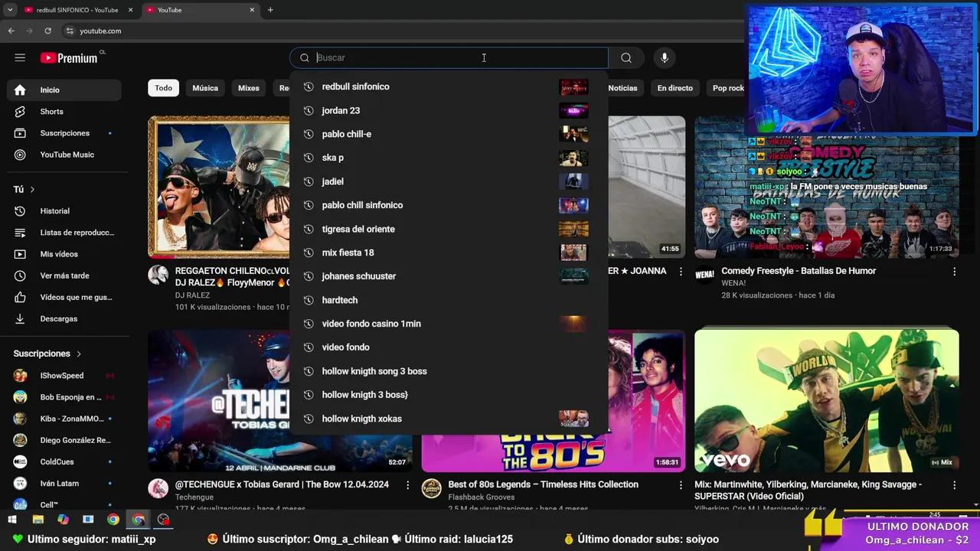Open Comedy Freestyle - Batallas De Humor title

click(799, 271)
